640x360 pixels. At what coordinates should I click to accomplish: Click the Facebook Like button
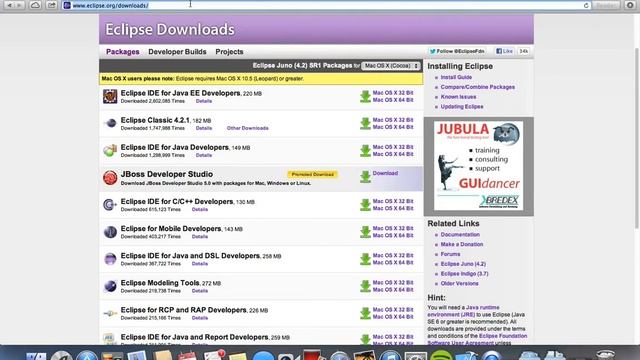pyautogui.click(x=504, y=51)
